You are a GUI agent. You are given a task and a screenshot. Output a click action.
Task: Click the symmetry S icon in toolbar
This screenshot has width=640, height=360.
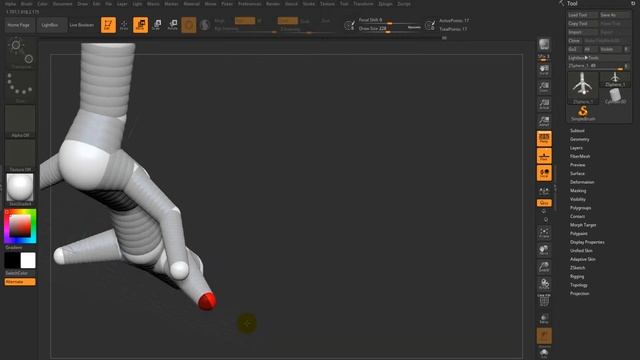204,25
